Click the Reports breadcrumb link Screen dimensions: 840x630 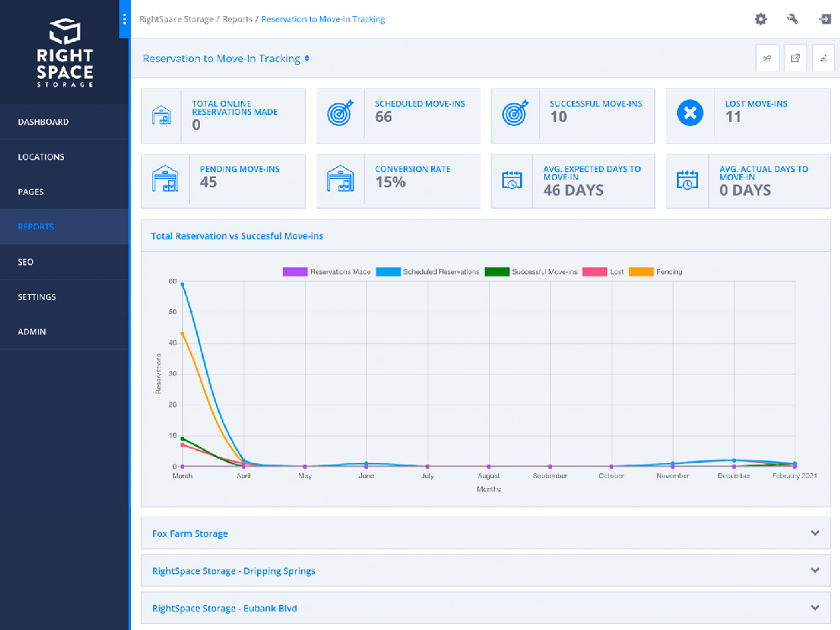click(x=238, y=19)
